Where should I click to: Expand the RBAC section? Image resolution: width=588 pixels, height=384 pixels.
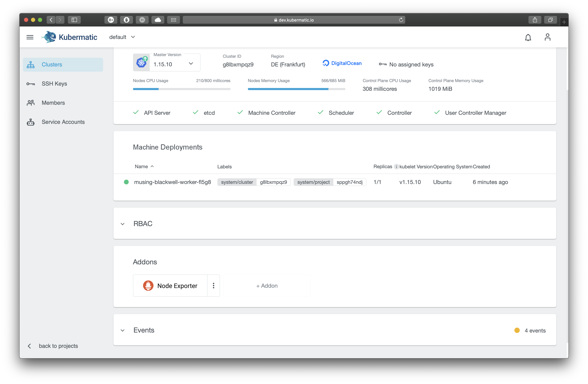pos(123,224)
